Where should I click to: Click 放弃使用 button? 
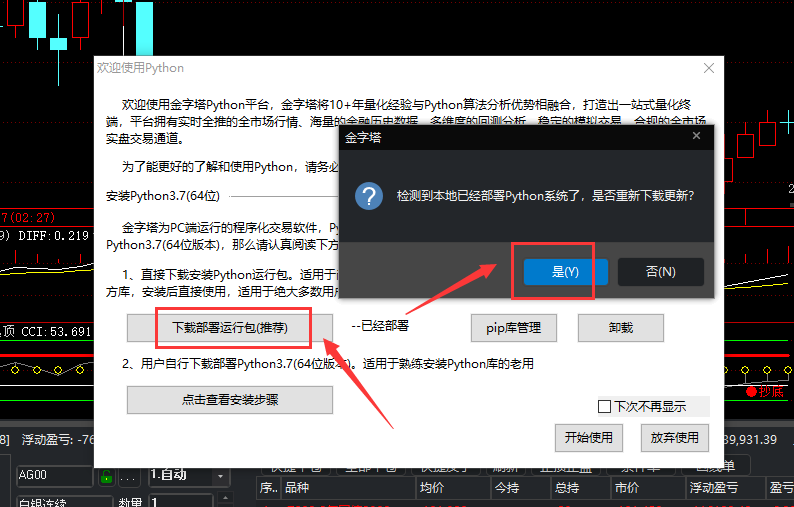(x=674, y=438)
